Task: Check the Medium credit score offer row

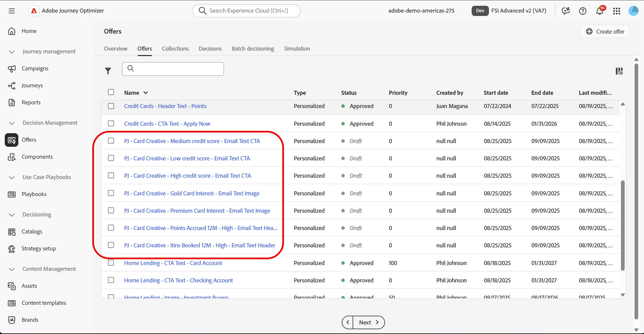Action: tap(111, 141)
